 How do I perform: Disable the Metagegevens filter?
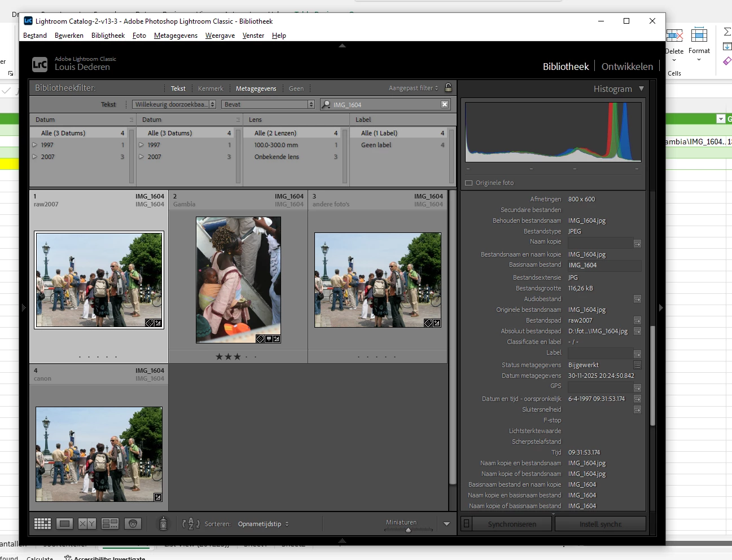tap(256, 89)
